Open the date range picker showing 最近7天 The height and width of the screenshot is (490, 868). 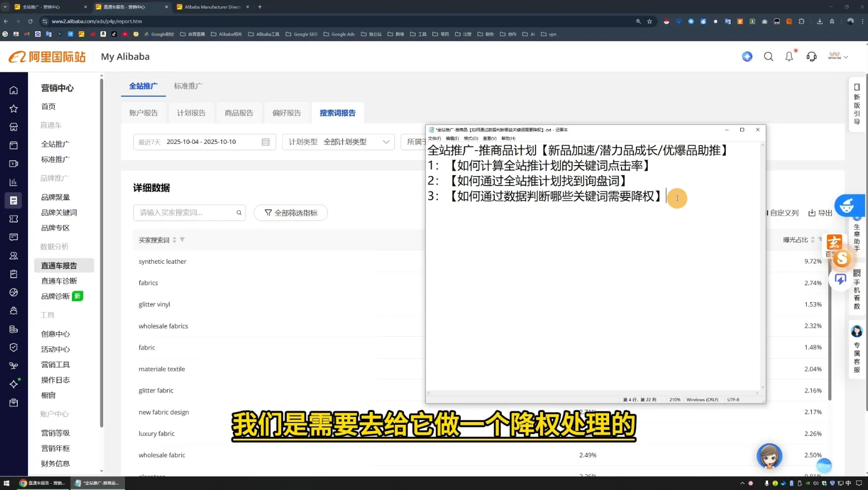point(204,142)
